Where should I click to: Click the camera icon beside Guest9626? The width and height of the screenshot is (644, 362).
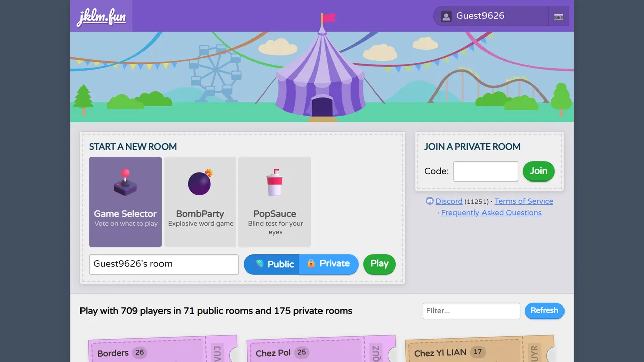558,16
